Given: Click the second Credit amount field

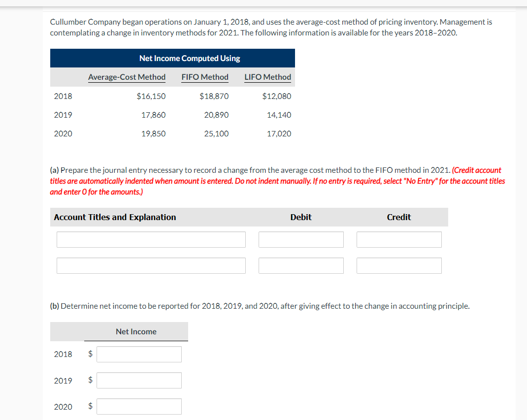Looking at the screenshot, I should [x=399, y=265].
